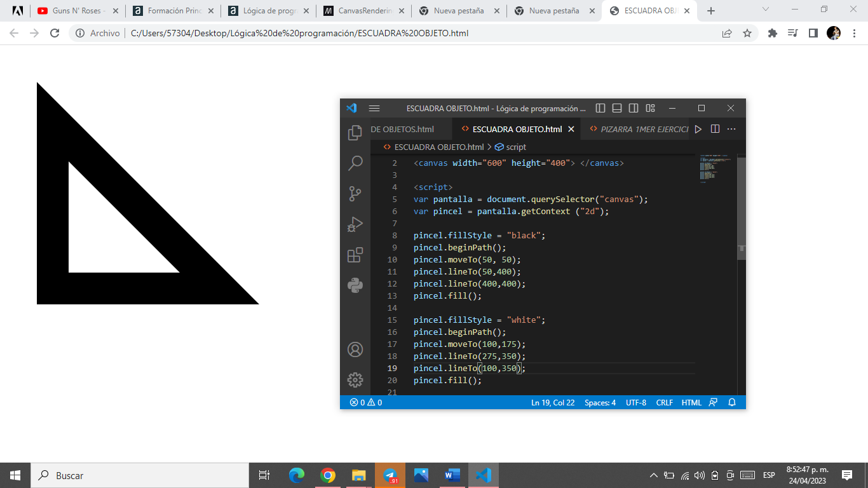868x488 pixels.
Task: Open the Source Control view
Action: pyautogui.click(x=355, y=194)
